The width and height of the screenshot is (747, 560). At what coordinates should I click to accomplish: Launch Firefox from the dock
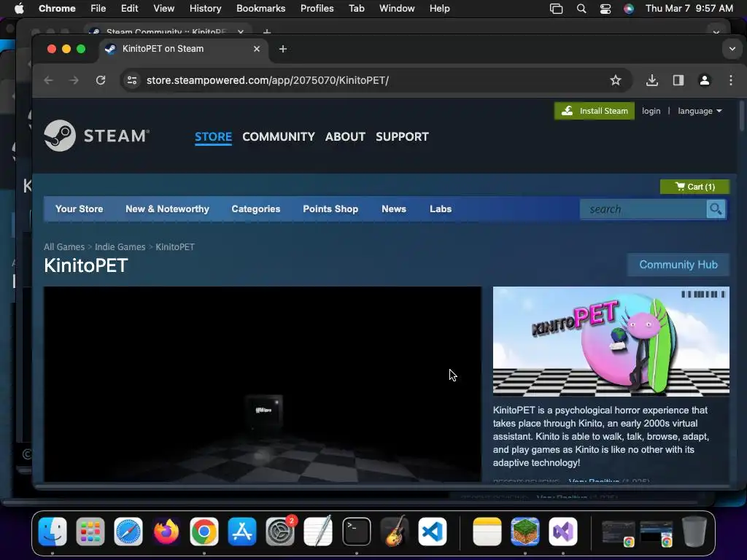coord(166,532)
